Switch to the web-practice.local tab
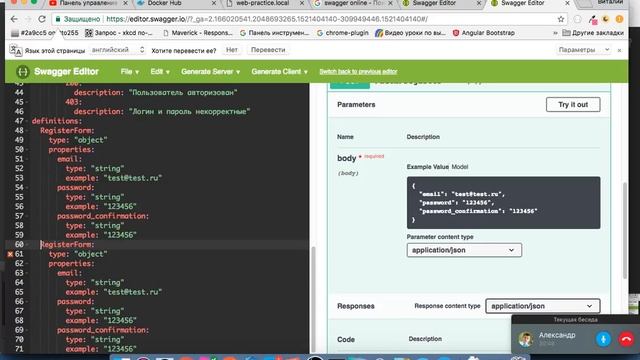Image resolution: width=640 pixels, height=360 pixels. [x=261, y=3]
